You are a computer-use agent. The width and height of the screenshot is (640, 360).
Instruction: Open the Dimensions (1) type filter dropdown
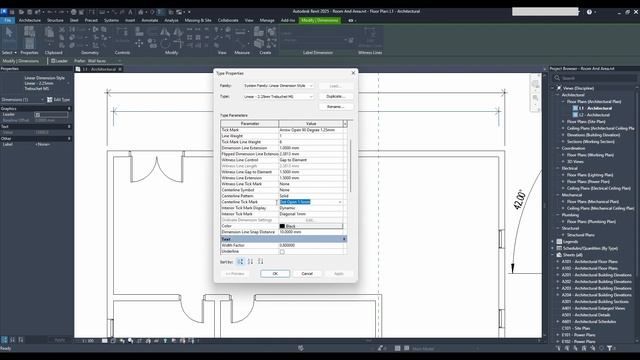click(22, 100)
